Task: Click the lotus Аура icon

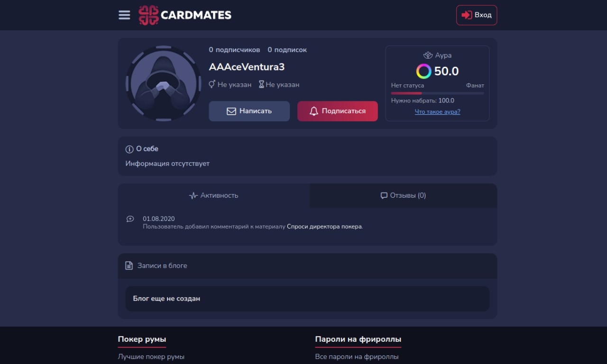Action: click(x=428, y=55)
